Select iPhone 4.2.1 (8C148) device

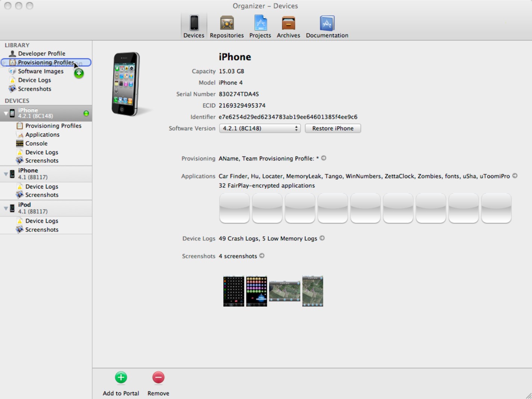point(46,113)
